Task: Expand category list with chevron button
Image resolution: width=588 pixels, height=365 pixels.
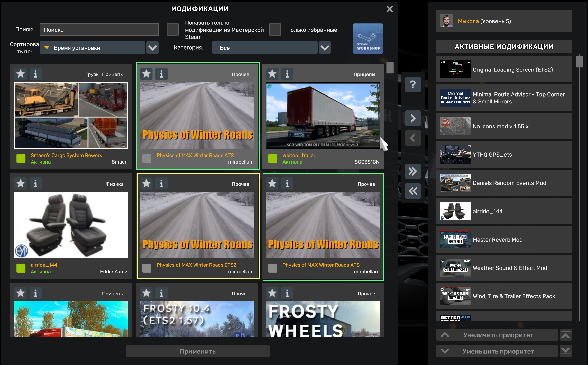Action: 325,48
